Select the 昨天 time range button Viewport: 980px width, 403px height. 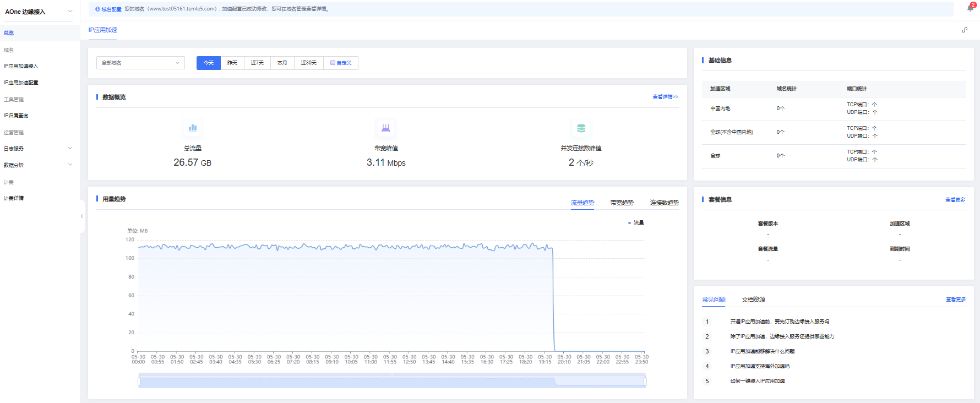pyautogui.click(x=232, y=63)
